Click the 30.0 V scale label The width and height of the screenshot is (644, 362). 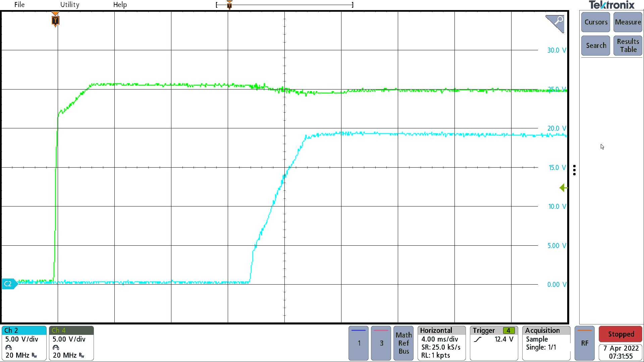pos(556,50)
